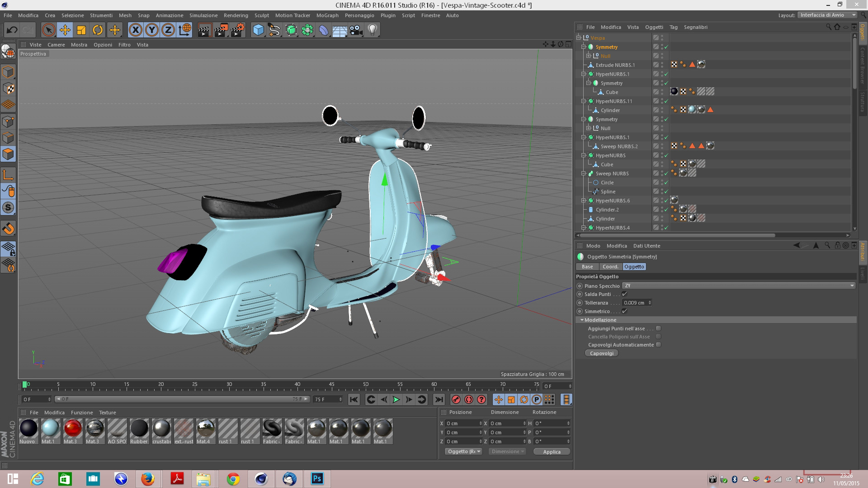The width and height of the screenshot is (868, 488).
Task: Collapse the HyperNURBS.11 hierarchy
Action: pyautogui.click(x=584, y=101)
